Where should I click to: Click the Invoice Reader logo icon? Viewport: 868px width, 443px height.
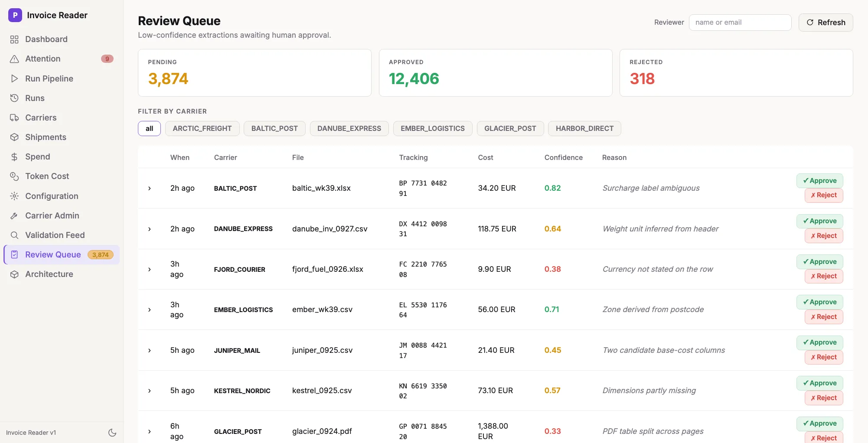(x=15, y=15)
